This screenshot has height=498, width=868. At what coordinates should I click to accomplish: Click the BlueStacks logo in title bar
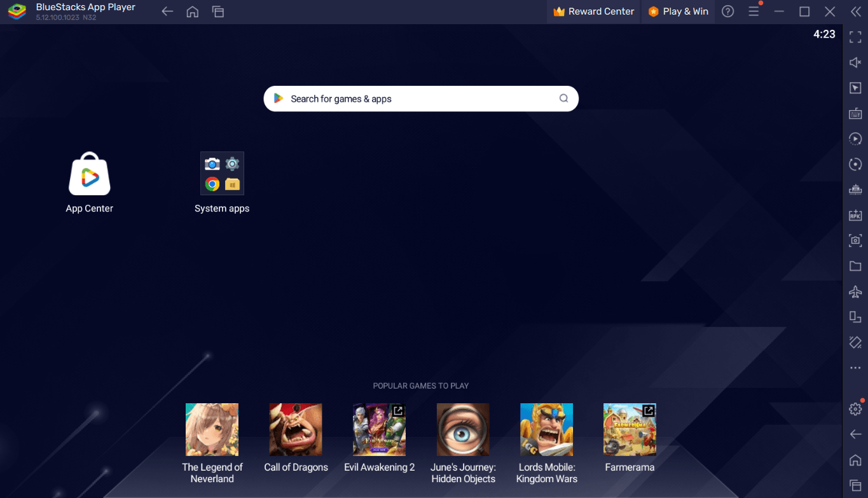(17, 11)
